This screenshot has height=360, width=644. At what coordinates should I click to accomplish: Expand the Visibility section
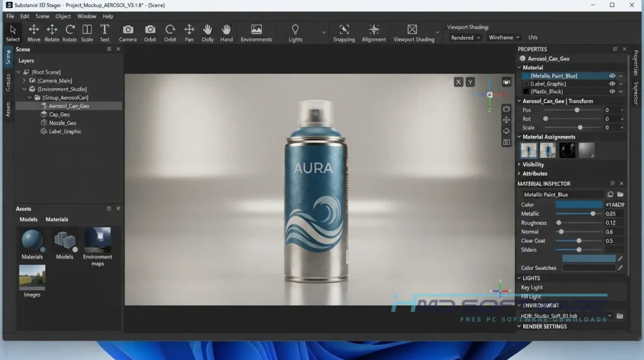519,164
